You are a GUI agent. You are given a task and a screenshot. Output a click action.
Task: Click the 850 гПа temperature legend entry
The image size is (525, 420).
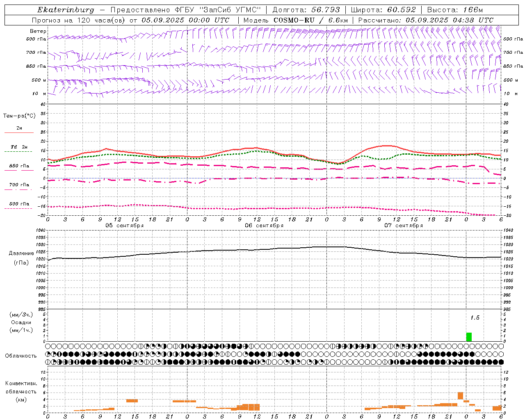pos(19,166)
